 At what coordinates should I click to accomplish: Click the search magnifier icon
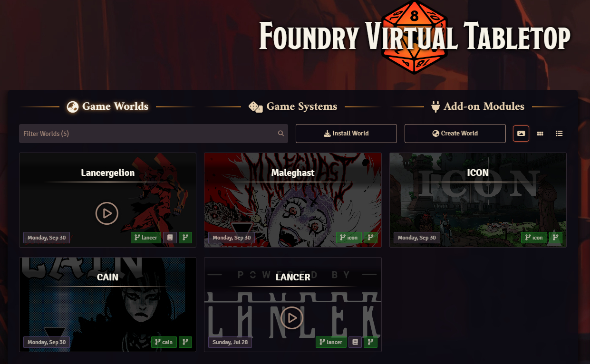[x=281, y=134]
